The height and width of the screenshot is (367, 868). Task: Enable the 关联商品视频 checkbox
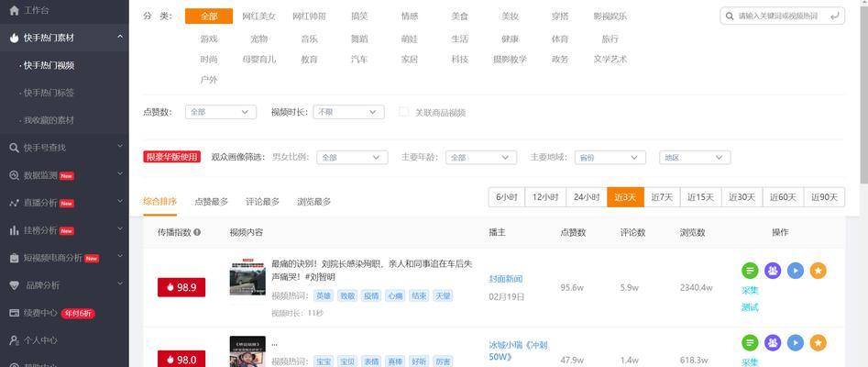coord(403,112)
